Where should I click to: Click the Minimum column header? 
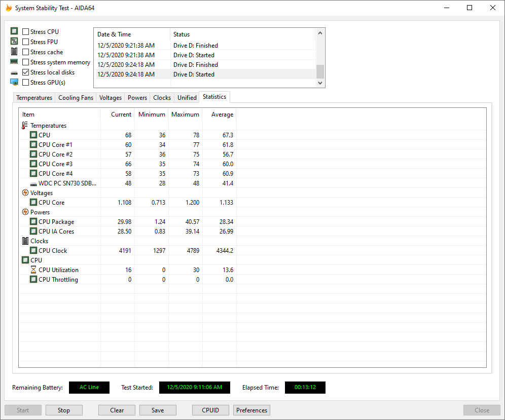click(x=152, y=114)
